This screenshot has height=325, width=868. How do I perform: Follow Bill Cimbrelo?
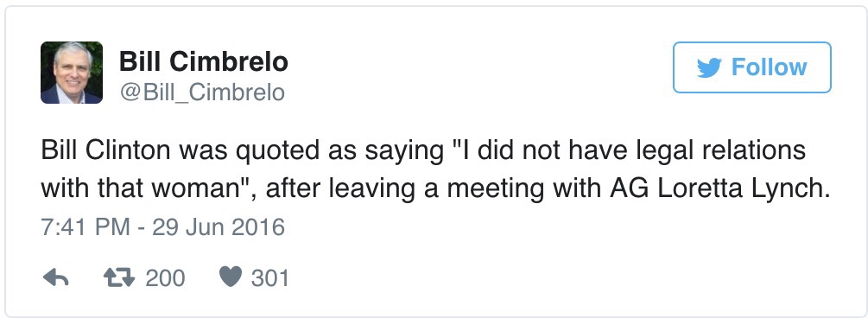(x=751, y=67)
